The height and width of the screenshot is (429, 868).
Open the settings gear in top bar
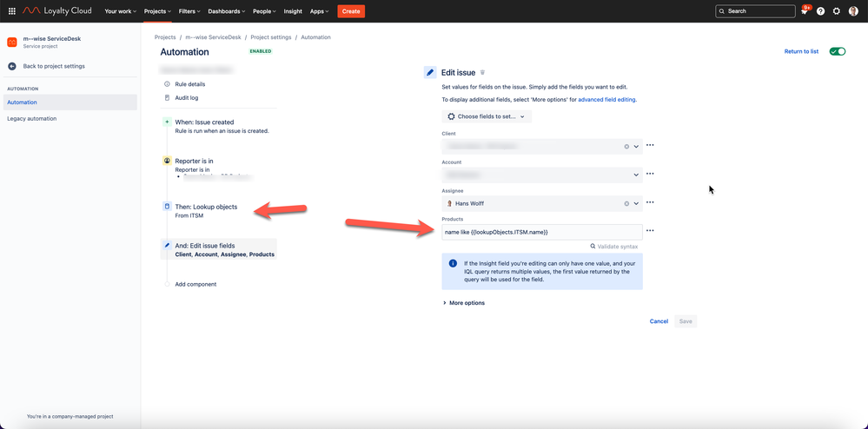837,11
